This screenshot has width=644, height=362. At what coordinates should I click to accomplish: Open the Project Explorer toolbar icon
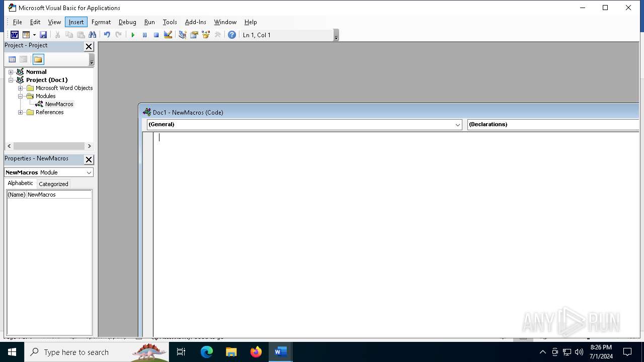(x=182, y=35)
